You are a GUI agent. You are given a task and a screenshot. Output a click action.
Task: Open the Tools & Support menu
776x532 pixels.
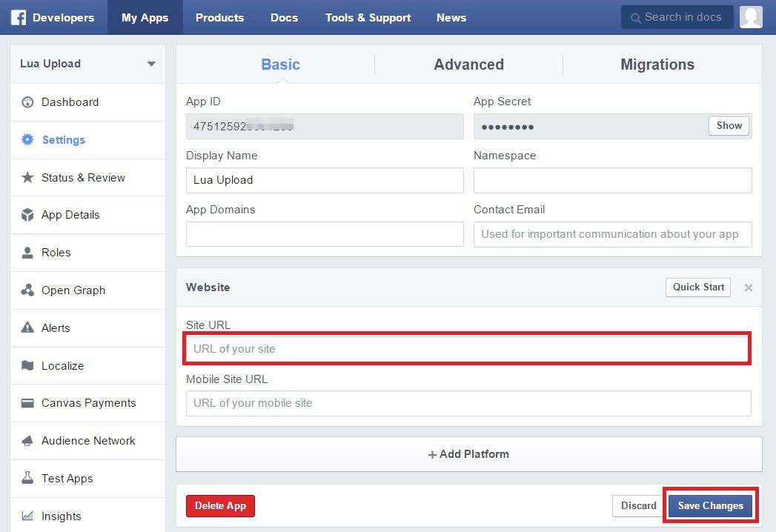[x=368, y=17]
